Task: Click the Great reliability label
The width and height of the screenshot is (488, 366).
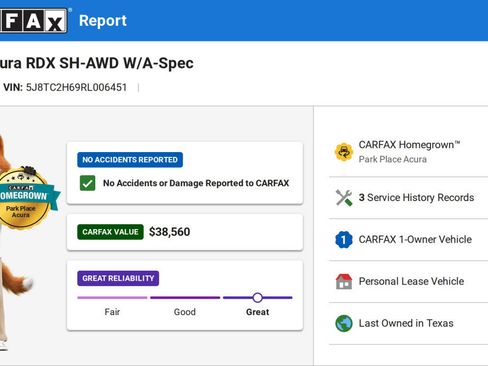Action: tap(257, 312)
